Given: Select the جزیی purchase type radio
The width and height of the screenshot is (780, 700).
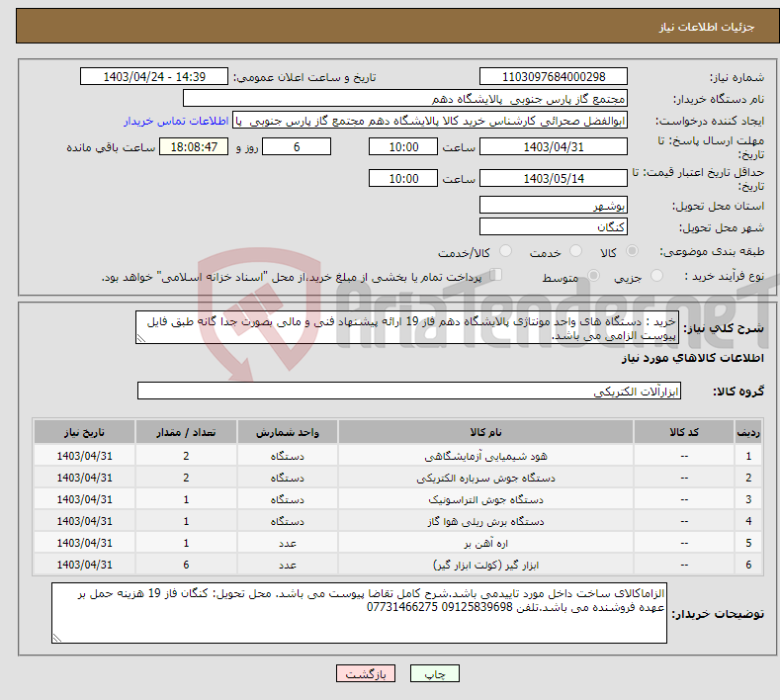Looking at the screenshot, I should pyautogui.click(x=656, y=276).
